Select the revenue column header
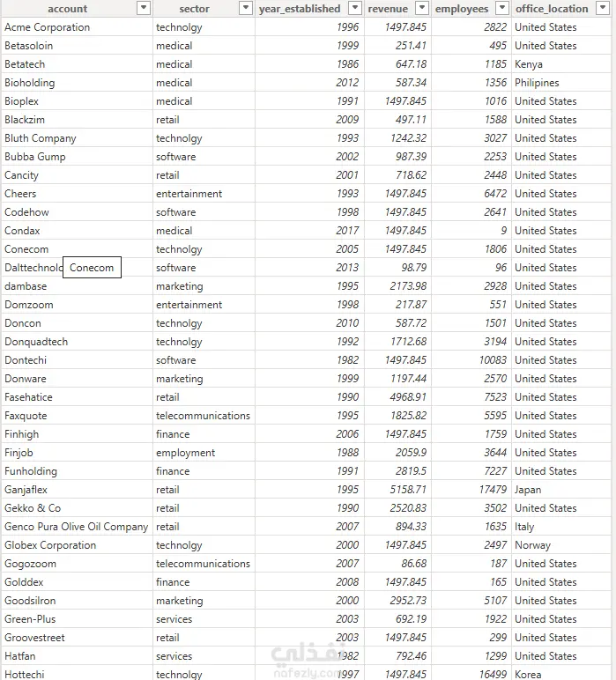 (388, 9)
